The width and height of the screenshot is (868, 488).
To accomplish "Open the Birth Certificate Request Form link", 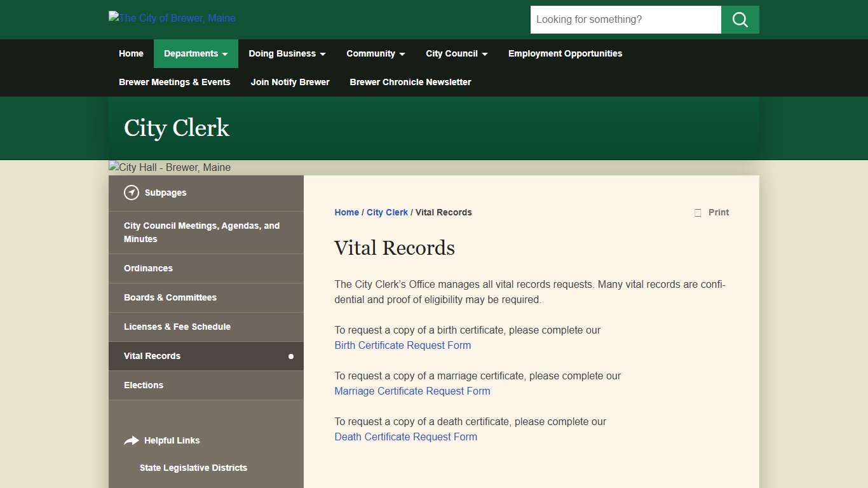I will pyautogui.click(x=402, y=345).
